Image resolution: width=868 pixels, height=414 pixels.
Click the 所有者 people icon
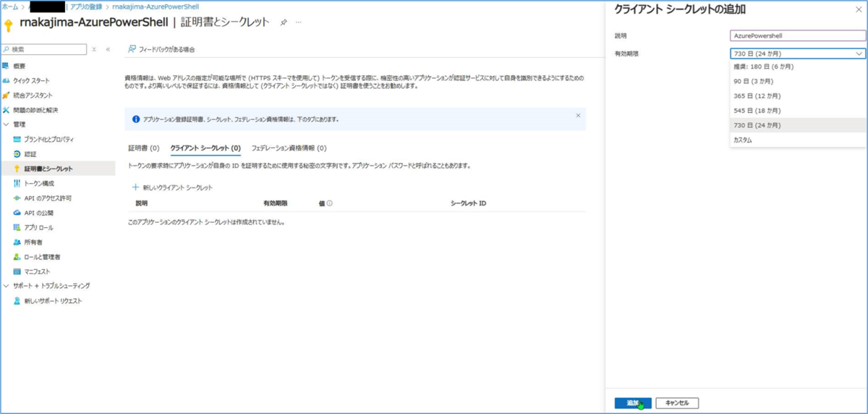pyautogui.click(x=17, y=242)
